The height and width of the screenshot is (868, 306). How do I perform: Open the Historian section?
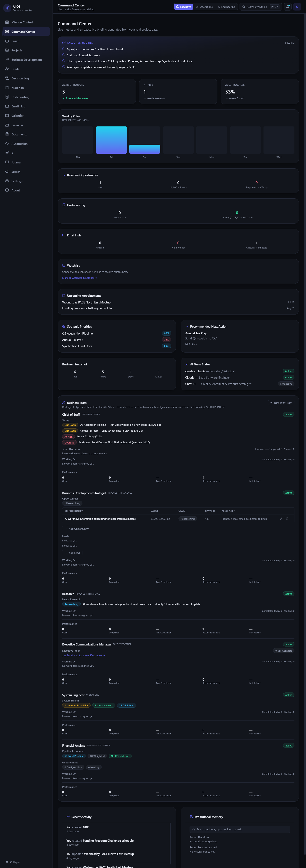[x=26, y=88]
